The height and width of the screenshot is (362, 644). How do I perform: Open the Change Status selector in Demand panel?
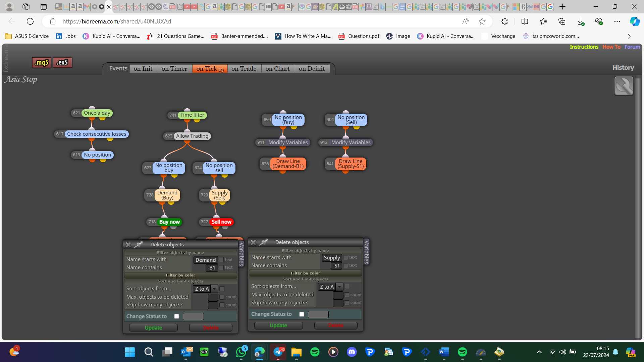[x=193, y=316]
